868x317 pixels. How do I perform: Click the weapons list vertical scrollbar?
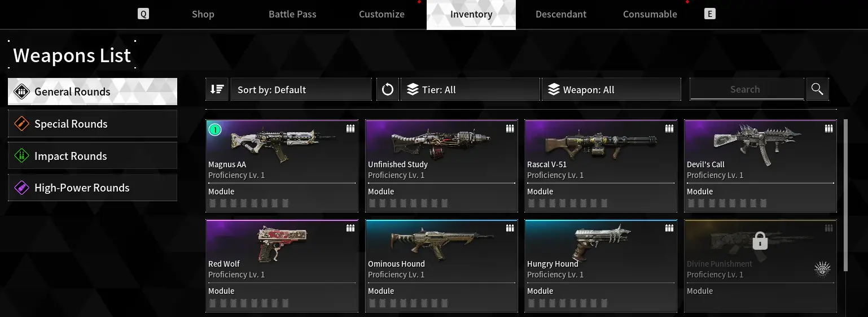pyautogui.click(x=845, y=195)
